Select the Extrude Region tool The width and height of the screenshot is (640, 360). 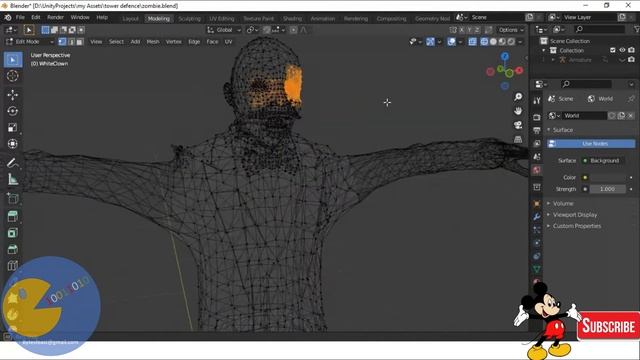pos(13,217)
